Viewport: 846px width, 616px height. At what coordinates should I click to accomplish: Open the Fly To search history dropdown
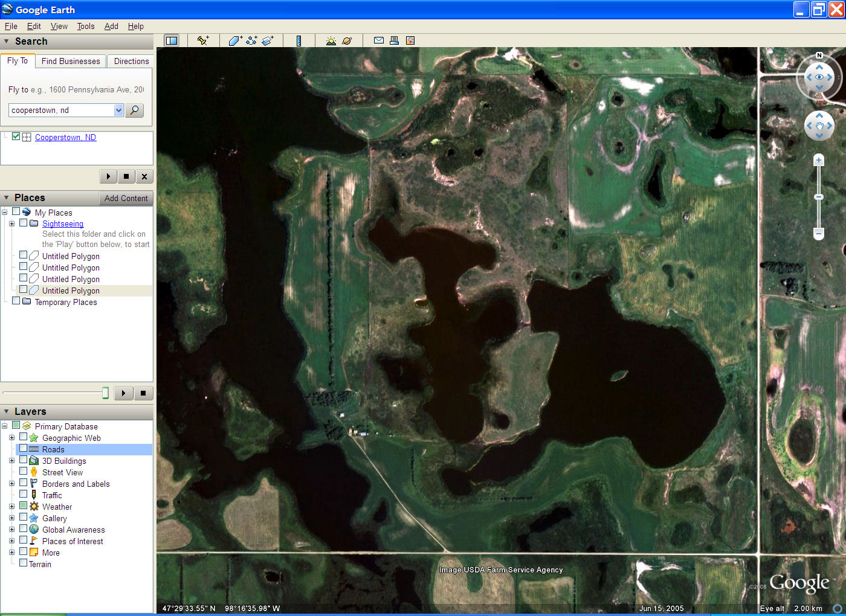118,110
